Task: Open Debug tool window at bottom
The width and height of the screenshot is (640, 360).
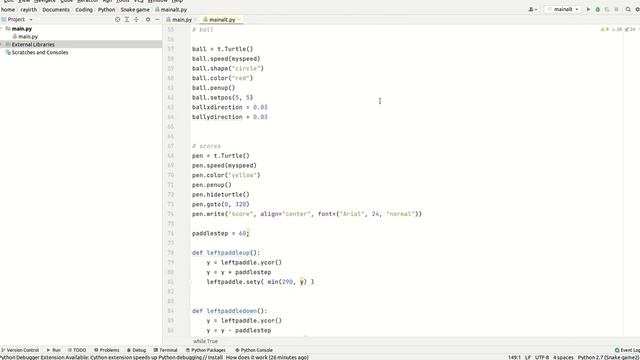Action: [136, 350]
